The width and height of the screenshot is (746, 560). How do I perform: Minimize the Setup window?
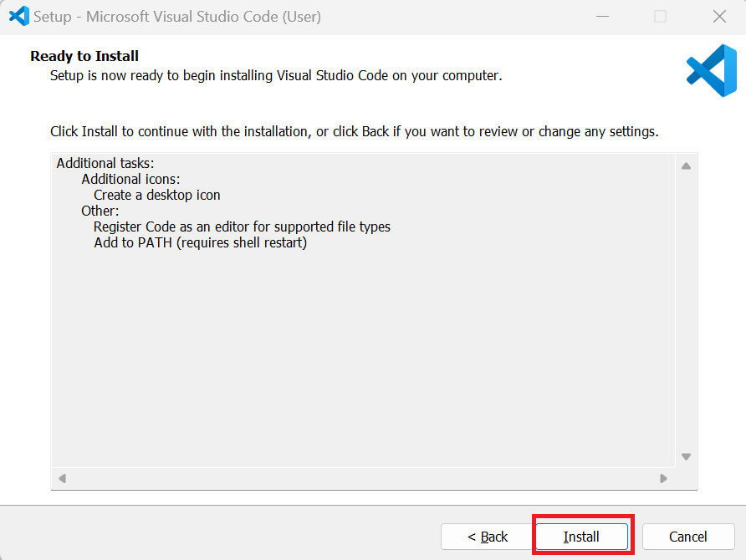coord(603,16)
